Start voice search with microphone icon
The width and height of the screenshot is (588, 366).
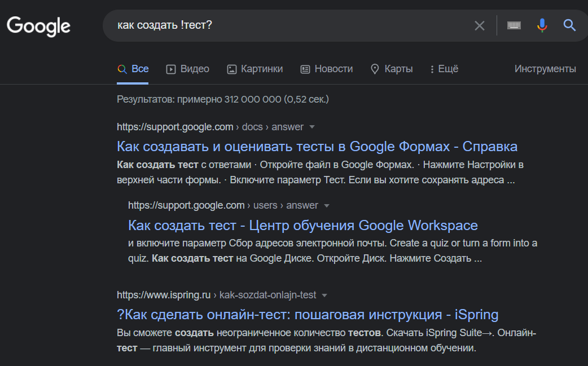pyautogui.click(x=542, y=25)
